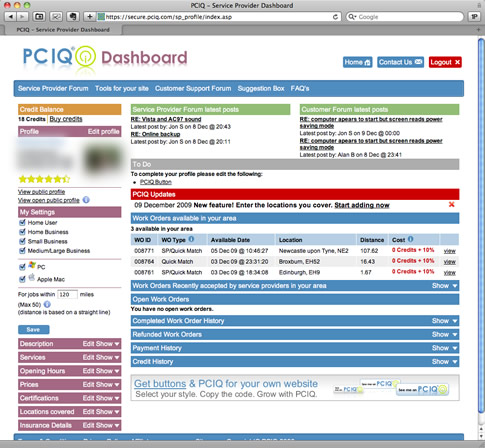Image resolution: width=485 pixels, height=448 pixels.
Task: Open the FAQ's page
Action: 300,88
